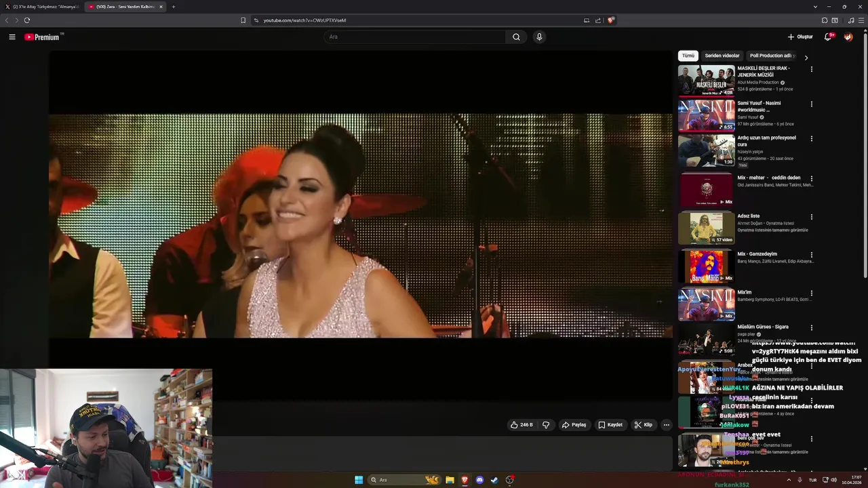Image resolution: width=868 pixels, height=488 pixels.
Task: Open more actions ellipsis below the video
Action: [666, 425]
